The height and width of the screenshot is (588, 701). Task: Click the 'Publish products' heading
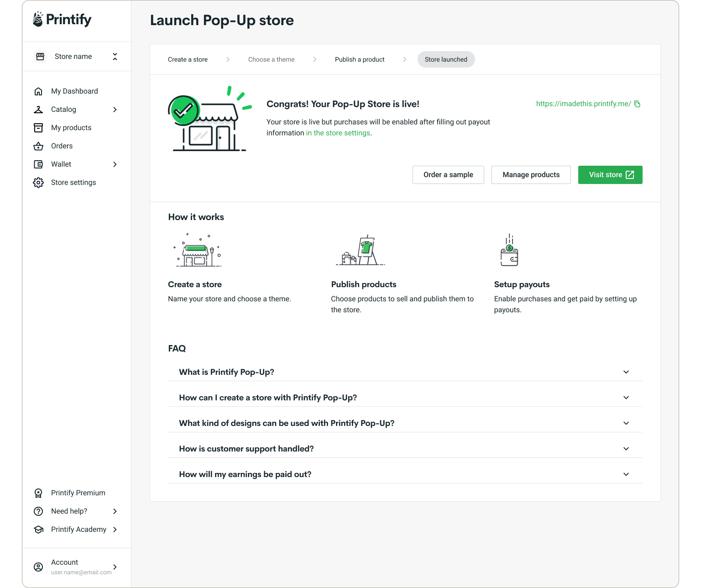click(x=364, y=284)
